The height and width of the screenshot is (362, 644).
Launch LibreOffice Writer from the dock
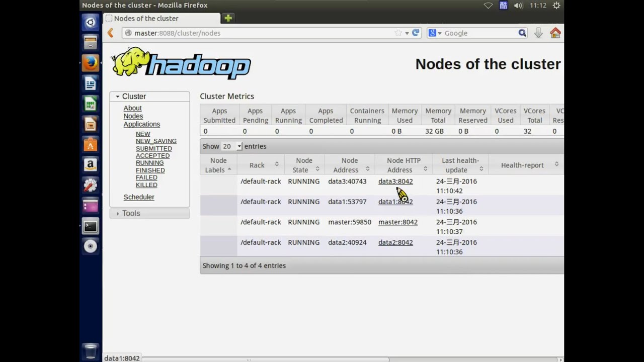91,83
